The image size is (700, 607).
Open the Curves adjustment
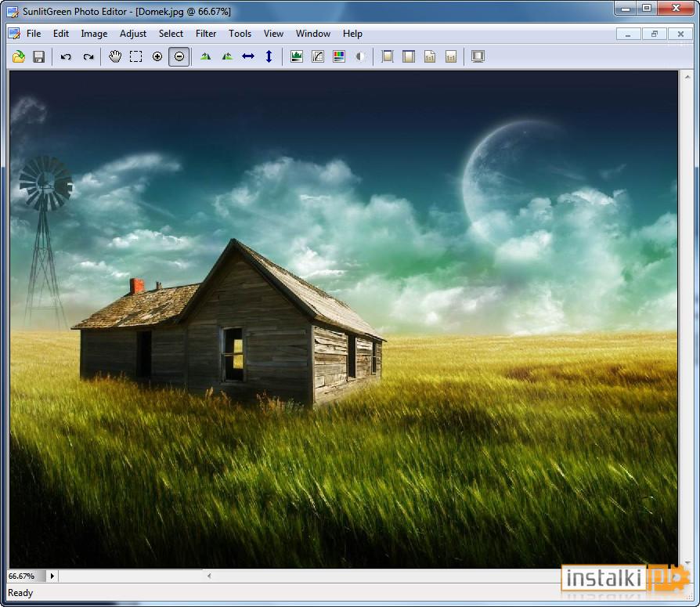318,56
